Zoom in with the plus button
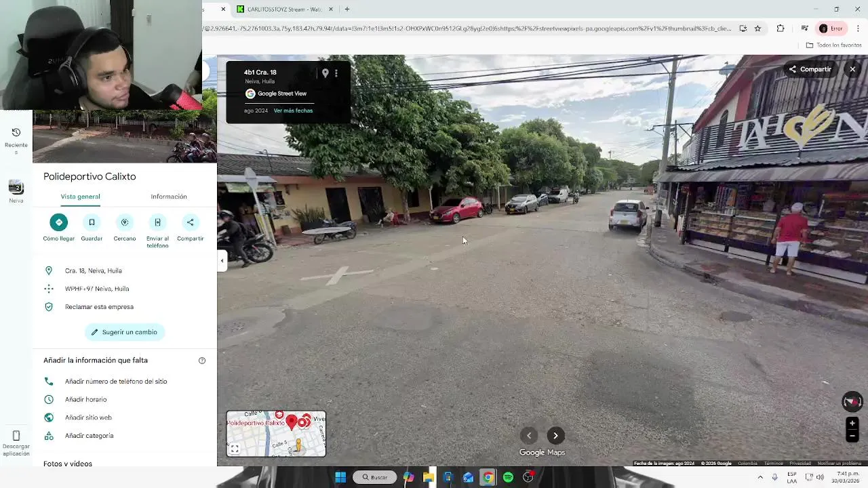 [x=852, y=423]
